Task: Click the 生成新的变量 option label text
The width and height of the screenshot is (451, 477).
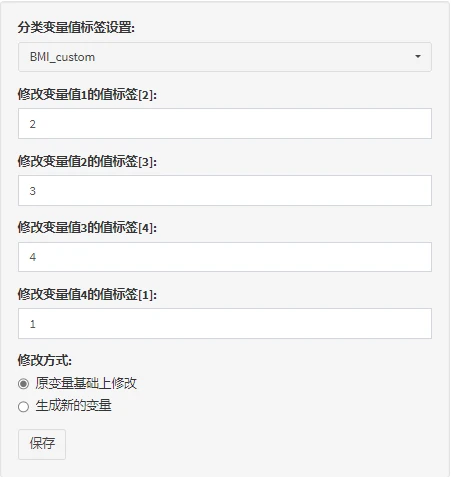Action: (73, 406)
